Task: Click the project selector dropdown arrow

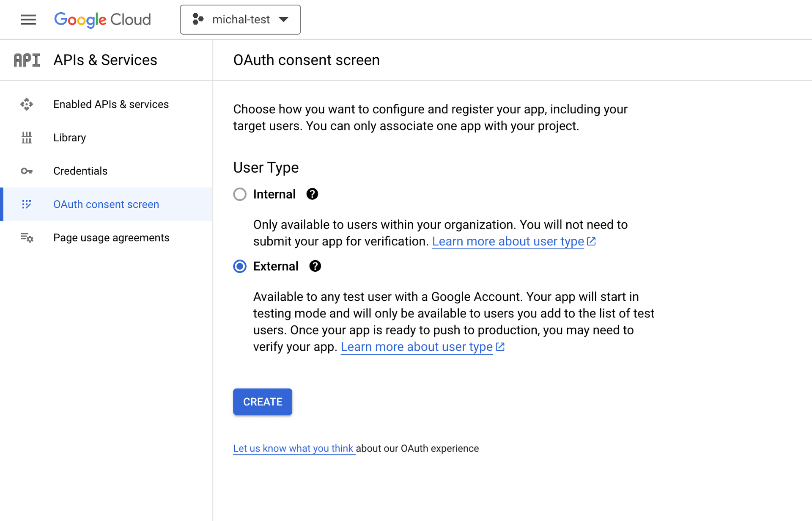Action: (x=284, y=19)
